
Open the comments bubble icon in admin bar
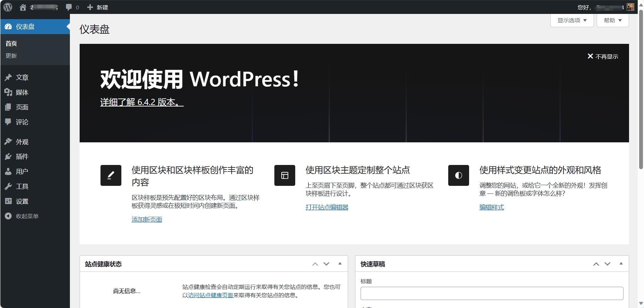[69, 7]
